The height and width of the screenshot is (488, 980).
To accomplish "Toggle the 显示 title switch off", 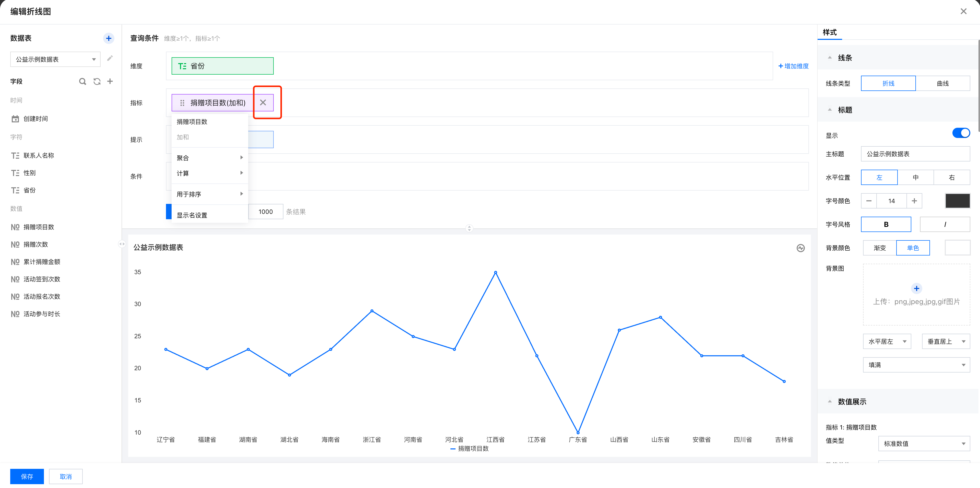I will tap(961, 133).
